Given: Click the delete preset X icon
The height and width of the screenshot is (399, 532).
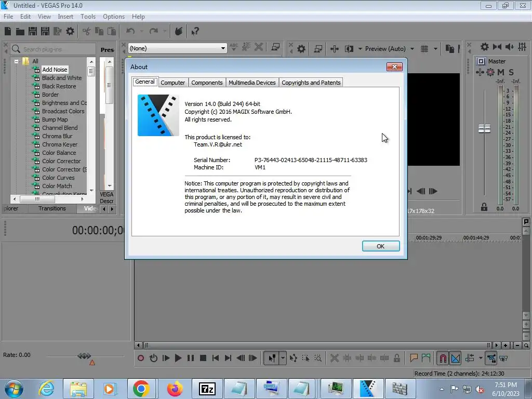Looking at the screenshot, I should [x=259, y=47].
